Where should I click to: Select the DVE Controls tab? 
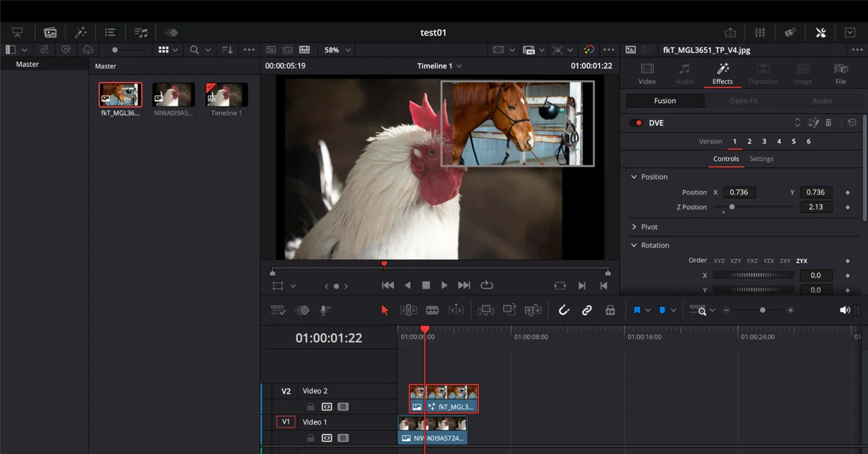(726, 159)
